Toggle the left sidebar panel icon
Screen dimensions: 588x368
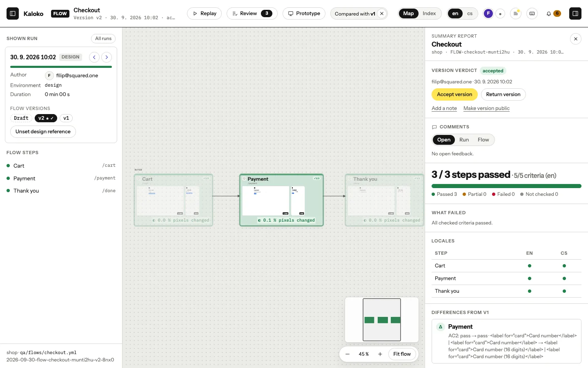13,13
